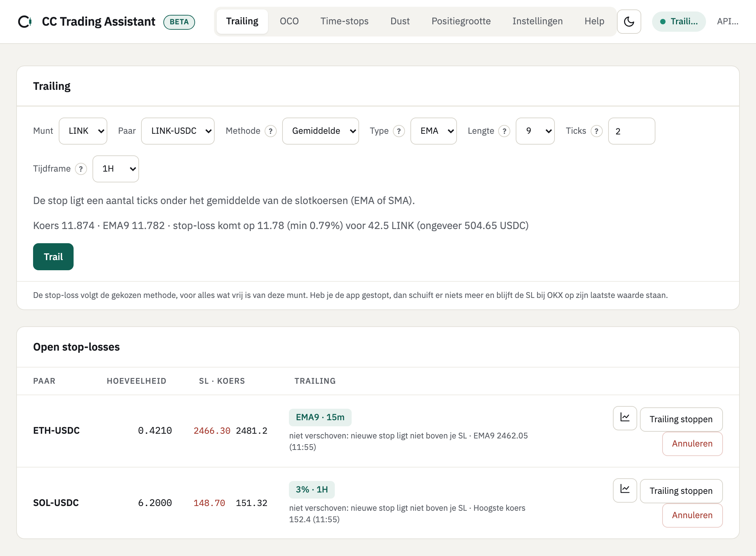
Task: Click the Traili... status pill in header
Action: coord(679,22)
